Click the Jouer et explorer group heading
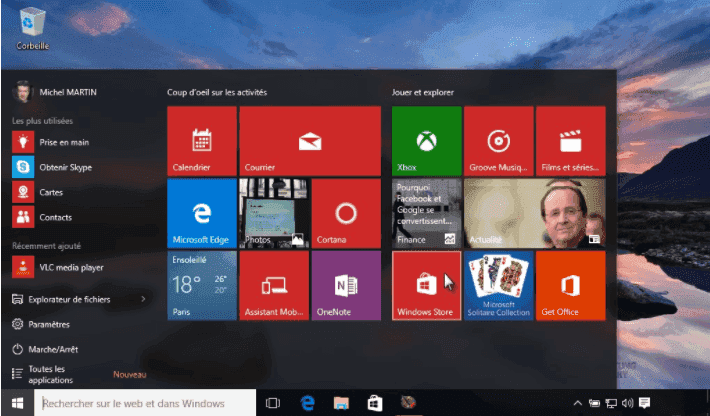Screen dimensions: 710x416 click(422, 92)
